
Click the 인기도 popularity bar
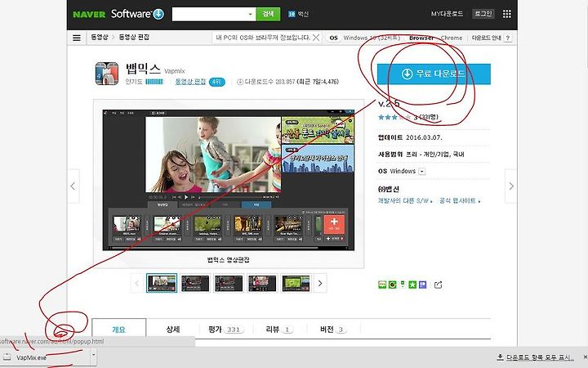click(x=154, y=82)
